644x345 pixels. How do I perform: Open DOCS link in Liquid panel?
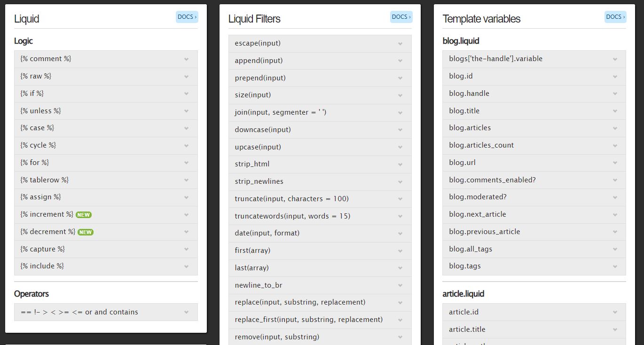tap(187, 17)
